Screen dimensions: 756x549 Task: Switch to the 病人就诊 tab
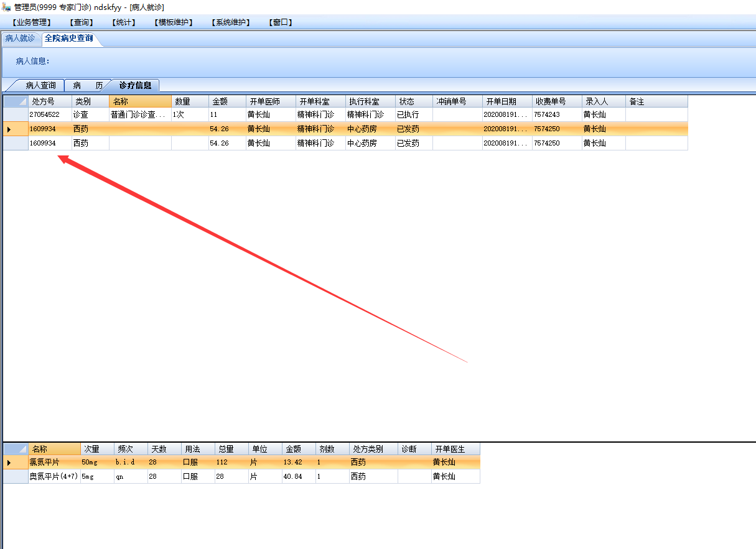(20, 39)
